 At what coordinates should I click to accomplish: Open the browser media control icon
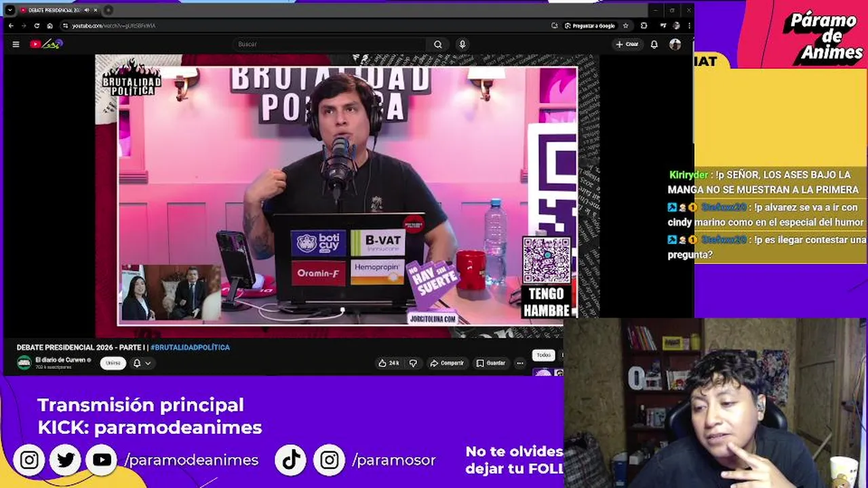click(x=663, y=26)
